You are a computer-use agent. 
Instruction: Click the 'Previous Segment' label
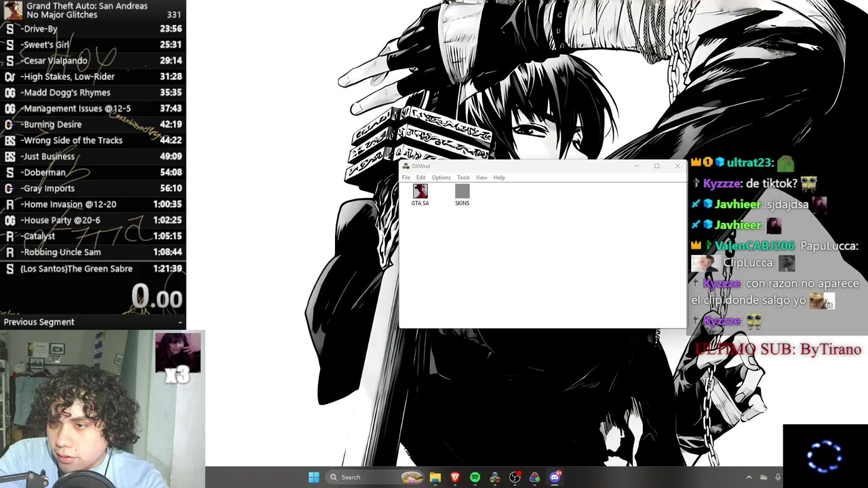click(x=39, y=322)
